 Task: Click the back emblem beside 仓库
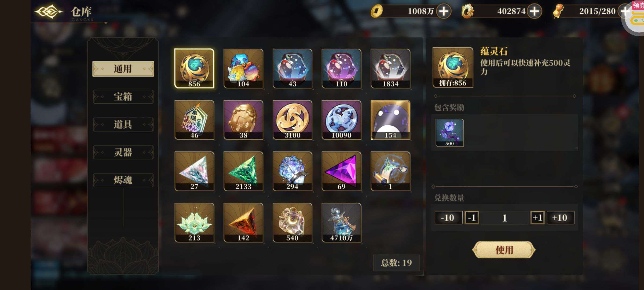[x=49, y=12]
